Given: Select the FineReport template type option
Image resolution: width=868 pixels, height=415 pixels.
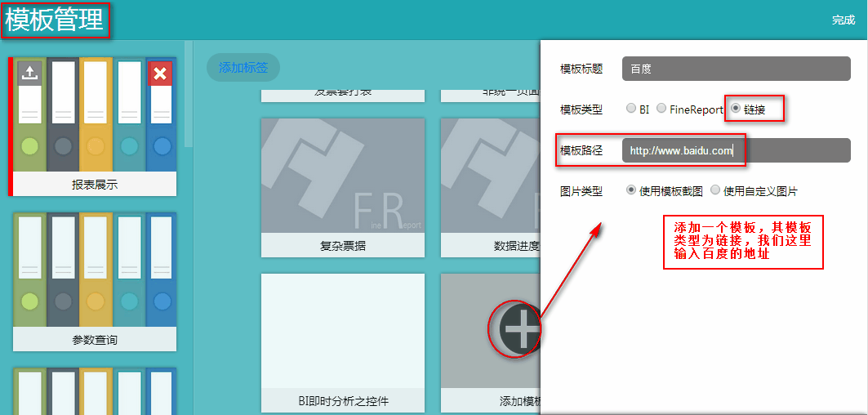Looking at the screenshot, I should click(x=661, y=109).
